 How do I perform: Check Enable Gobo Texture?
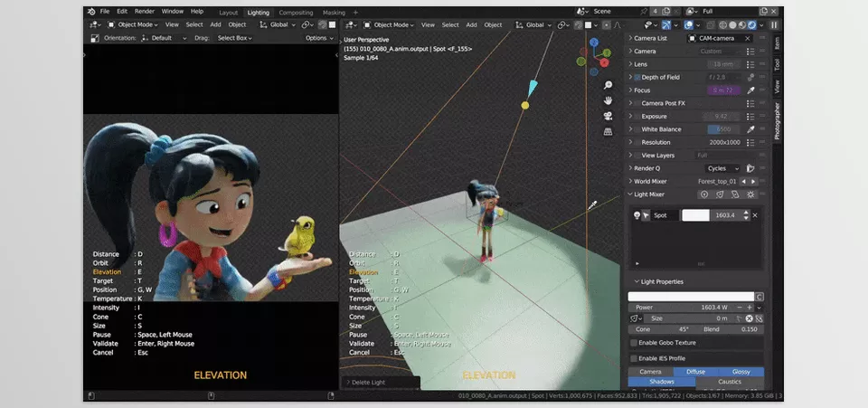pos(634,343)
